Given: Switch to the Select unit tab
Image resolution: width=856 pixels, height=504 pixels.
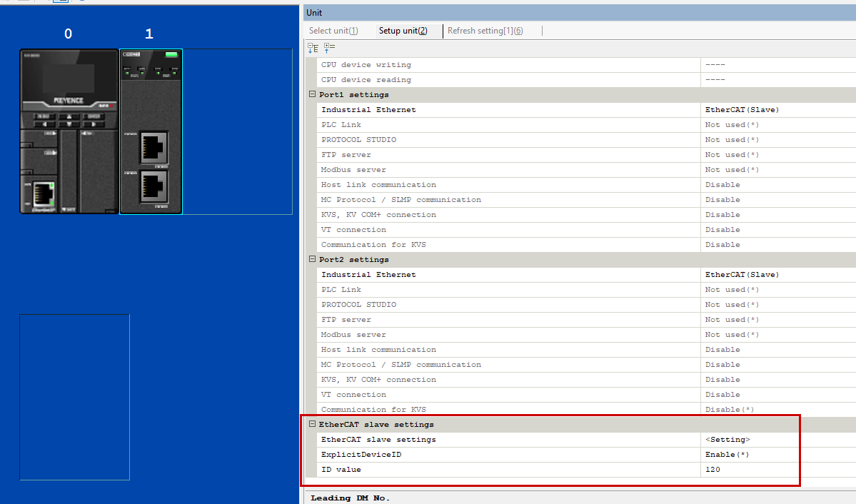Looking at the screenshot, I should tap(333, 31).
